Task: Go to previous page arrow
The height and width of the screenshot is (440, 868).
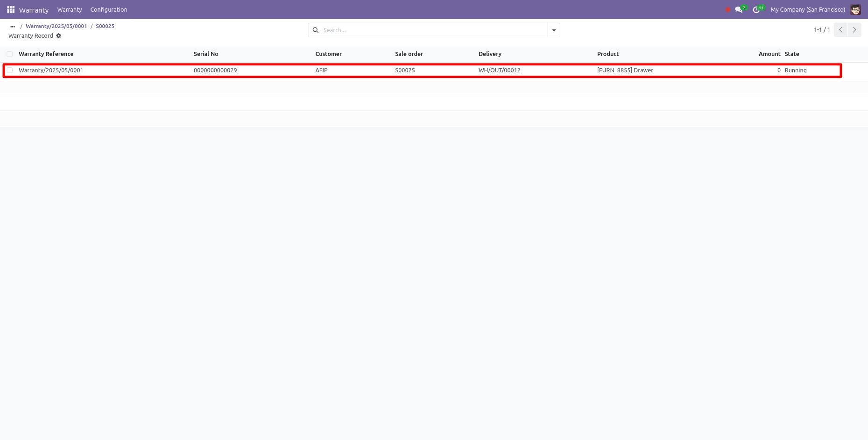Action: [840, 29]
